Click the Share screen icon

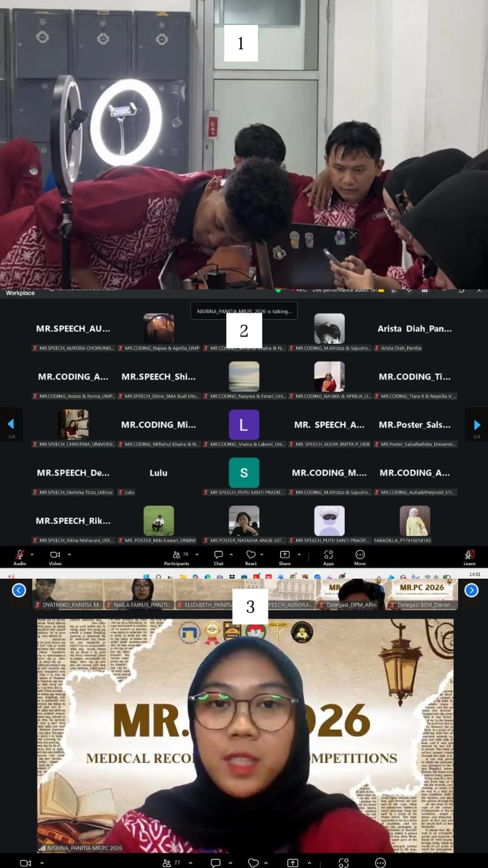click(x=284, y=557)
